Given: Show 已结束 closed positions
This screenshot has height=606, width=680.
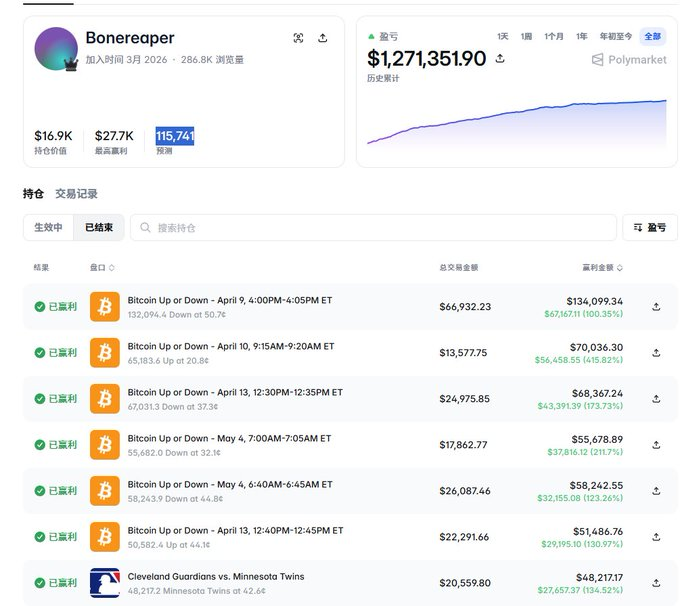Looking at the screenshot, I should (99, 227).
